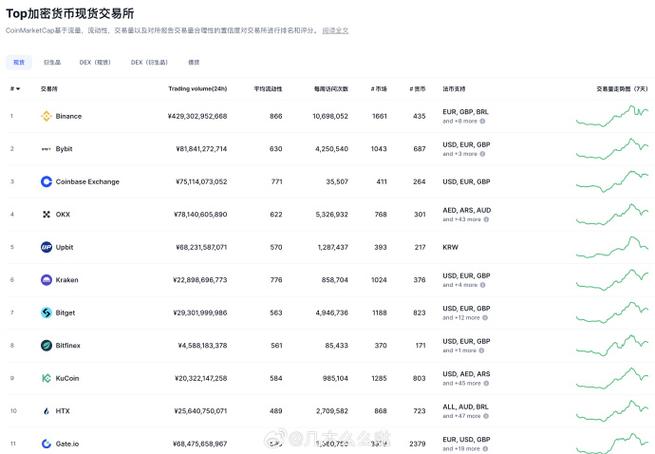Open the last lending tab
Viewport: 655px width, 454px height.
pyautogui.click(x=194, y=62)
